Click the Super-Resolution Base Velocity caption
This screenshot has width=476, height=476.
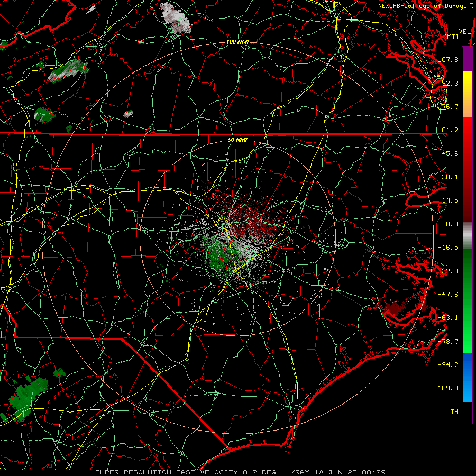click(x=241, y=472)
